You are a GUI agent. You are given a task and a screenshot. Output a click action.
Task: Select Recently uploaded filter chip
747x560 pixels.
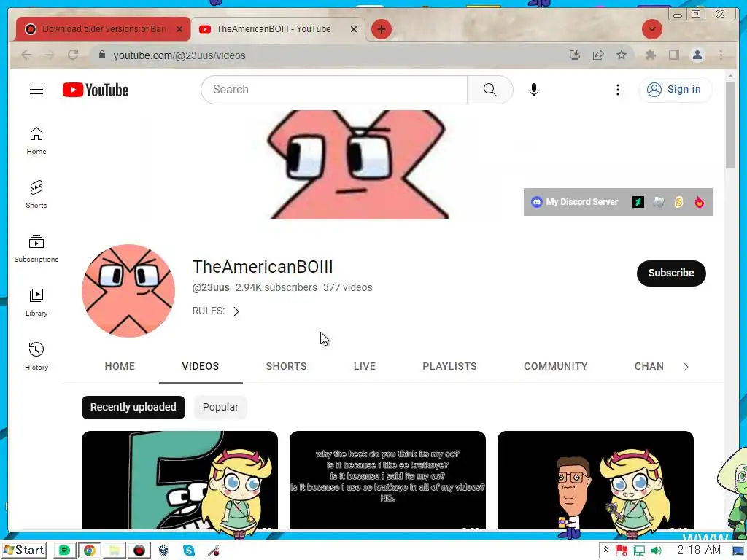133,407
